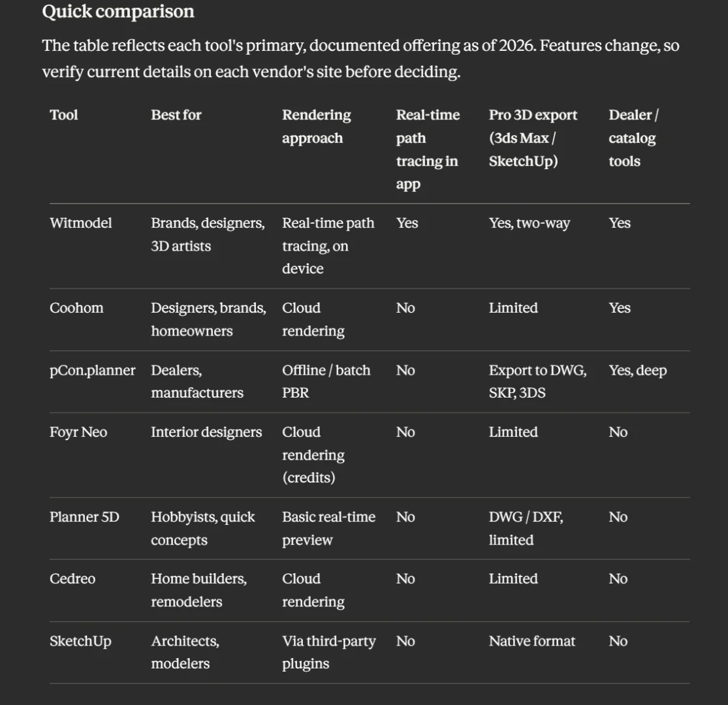728x705 pixels.
Task: Click the Dealer / catalog tools header
Action: pyautogui.click(x=633, y=138)
